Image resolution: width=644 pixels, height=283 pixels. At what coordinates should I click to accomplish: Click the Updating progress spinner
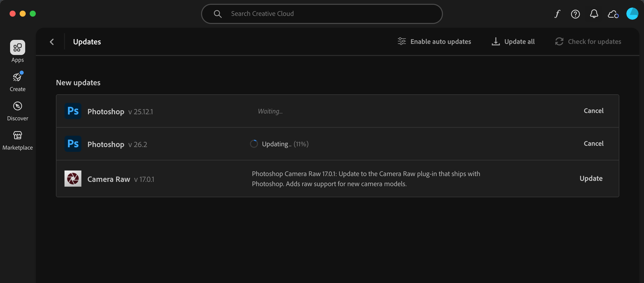(x=254, y=144)
